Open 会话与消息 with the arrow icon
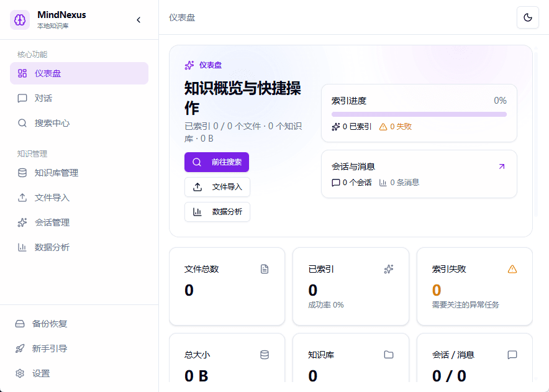The width and height of the screenshot is (549, 392). click(x=502, y=166)
